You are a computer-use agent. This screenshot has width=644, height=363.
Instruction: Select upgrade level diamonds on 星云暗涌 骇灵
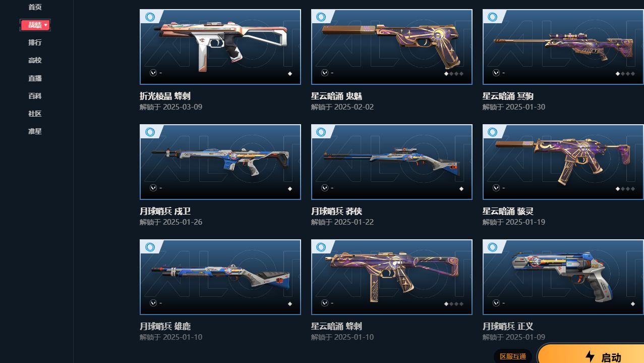point(625,189)
